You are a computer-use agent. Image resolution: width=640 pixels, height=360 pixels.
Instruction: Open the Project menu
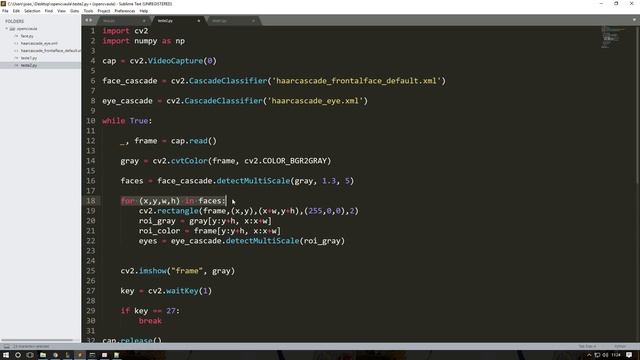[x=104, y=11]
